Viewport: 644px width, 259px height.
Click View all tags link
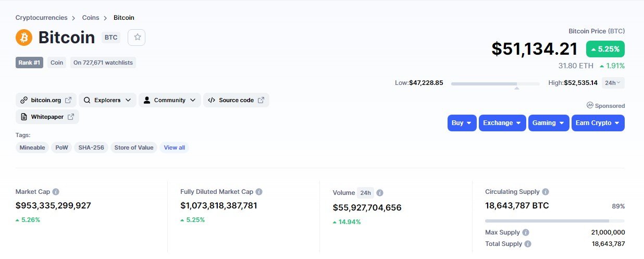[x=175, y=147]
